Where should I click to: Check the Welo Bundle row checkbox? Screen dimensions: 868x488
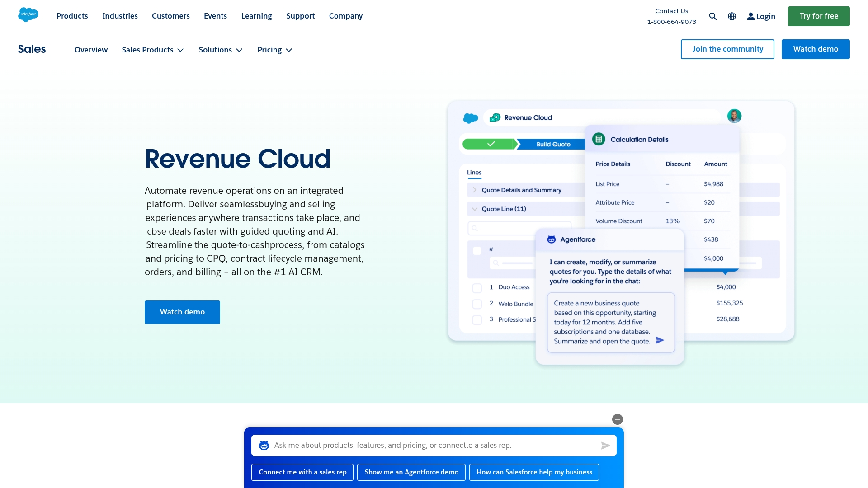477,304
